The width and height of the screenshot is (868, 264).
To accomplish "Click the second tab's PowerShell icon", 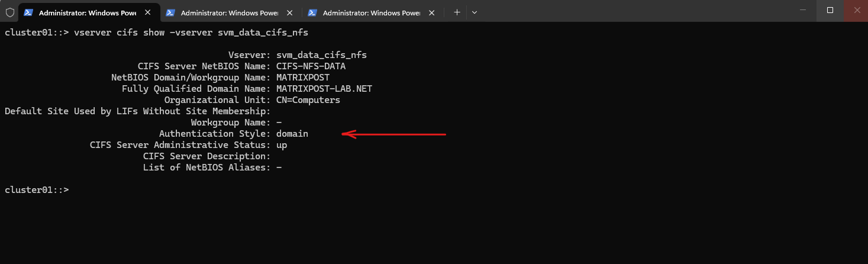I will [170, 12].
